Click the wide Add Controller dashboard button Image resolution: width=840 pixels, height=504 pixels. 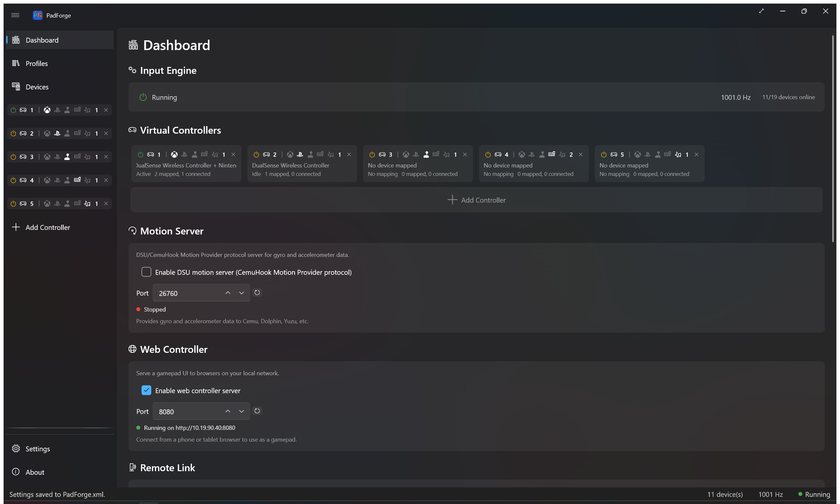[x=476, y=200]
